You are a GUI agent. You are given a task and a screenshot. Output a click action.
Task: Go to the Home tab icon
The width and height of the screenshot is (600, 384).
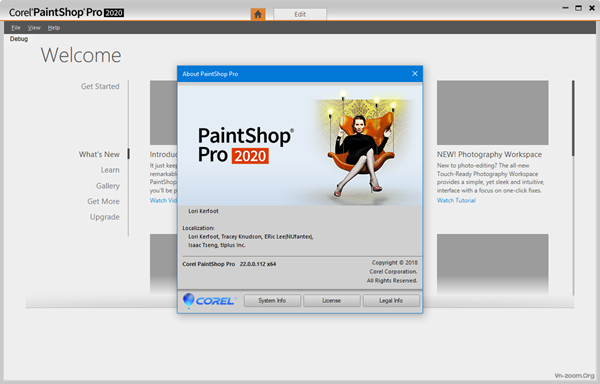coord(258,14)
